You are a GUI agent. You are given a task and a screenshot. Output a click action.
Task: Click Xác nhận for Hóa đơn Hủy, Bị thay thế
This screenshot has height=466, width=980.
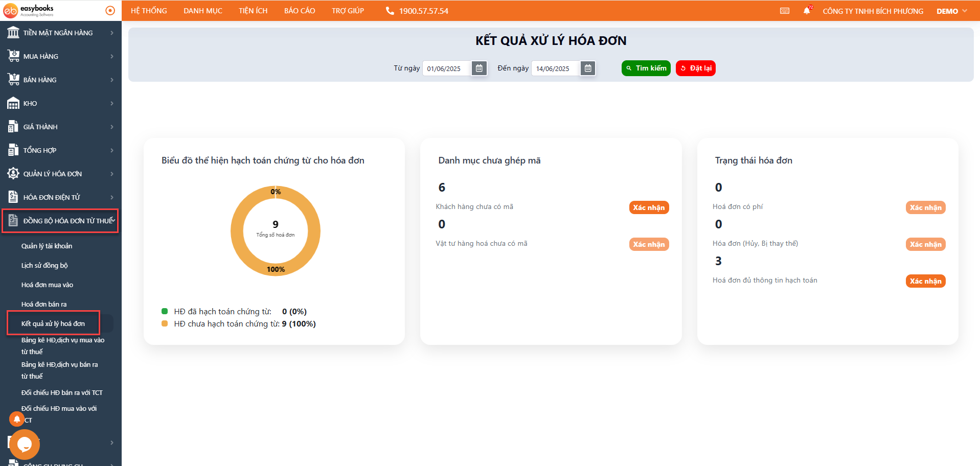[925, 244]
